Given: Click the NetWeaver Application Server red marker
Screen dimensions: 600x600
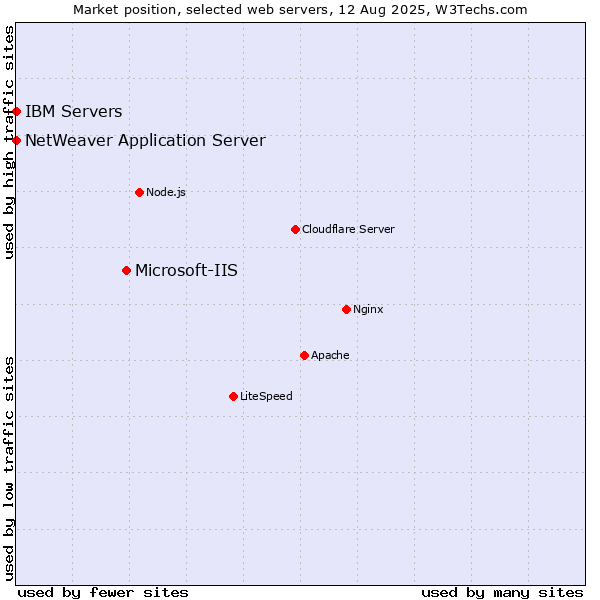Looking at the screenshot, I should point(16,140).
